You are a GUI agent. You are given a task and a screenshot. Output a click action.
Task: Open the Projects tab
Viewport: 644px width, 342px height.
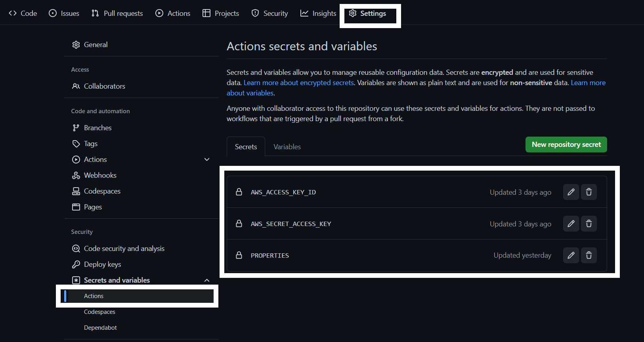(x=221, y=13)
